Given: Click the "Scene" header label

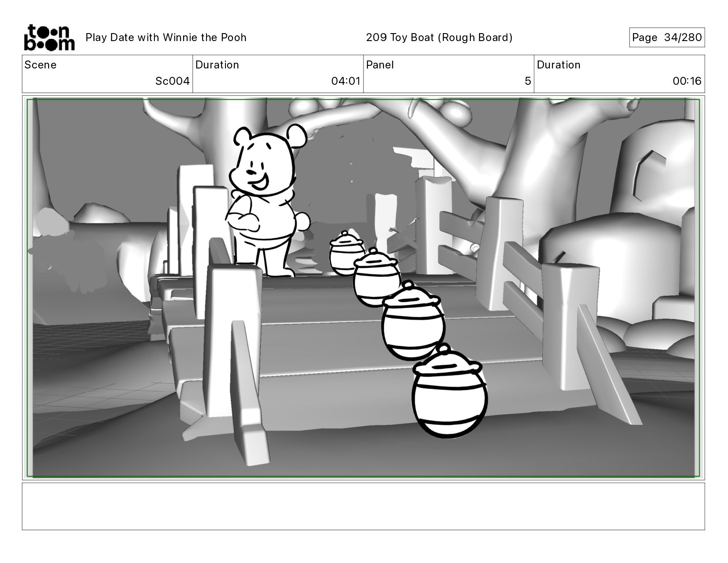Looking at the screenshot, I should click(x=41, y=65).
